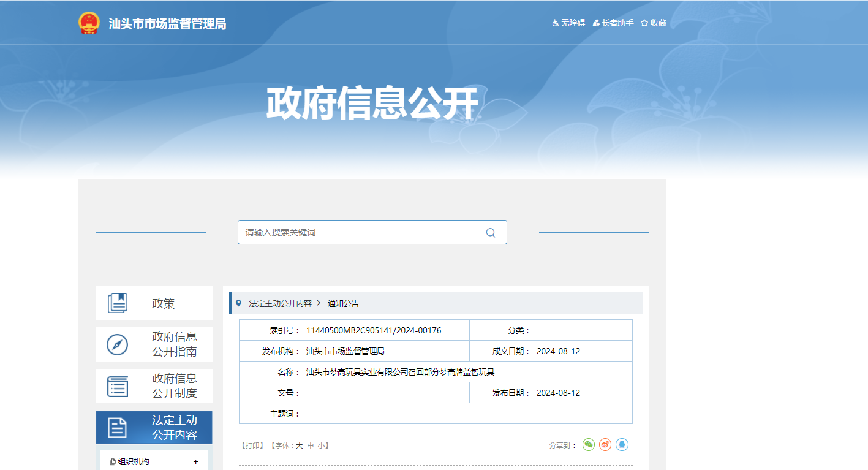Click the compass icon for 政府信息公开指南
Image resolution: width=868 pixels, height=470 pixels.
click(x=118, y=344)
